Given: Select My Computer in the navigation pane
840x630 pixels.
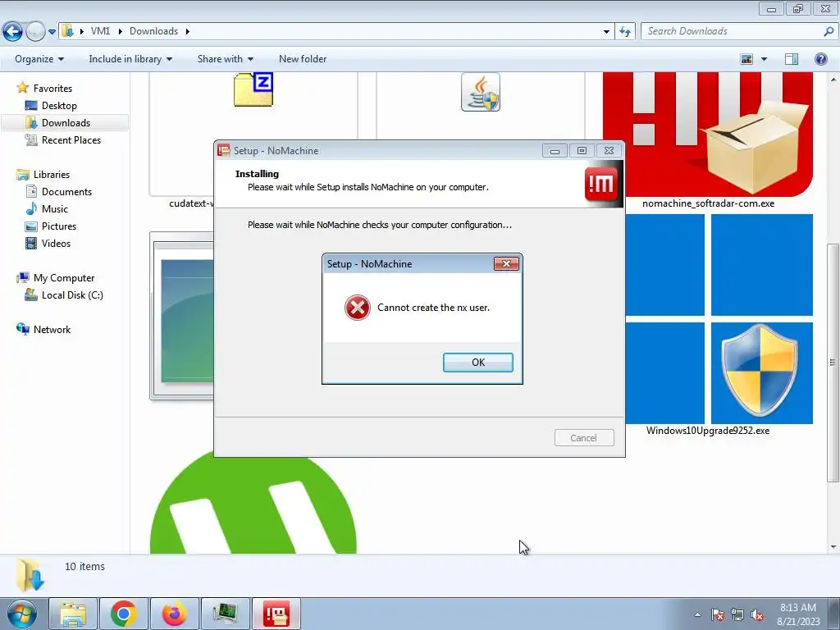Looking at the screenshot, I should coord(64,278).
